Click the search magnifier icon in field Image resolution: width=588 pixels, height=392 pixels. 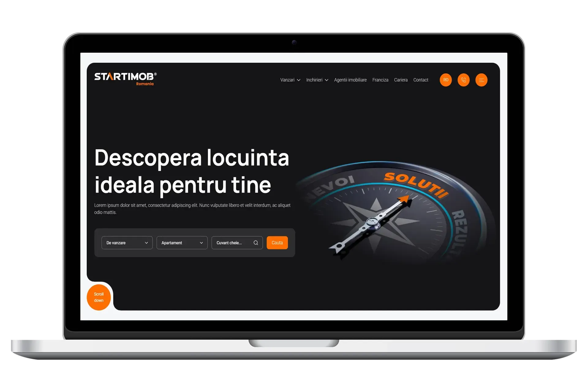coord(256,243)
